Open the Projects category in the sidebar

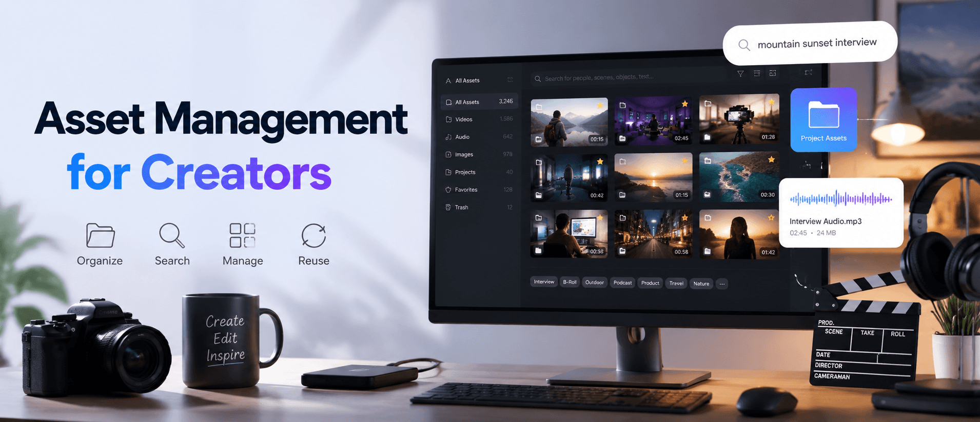479,172
